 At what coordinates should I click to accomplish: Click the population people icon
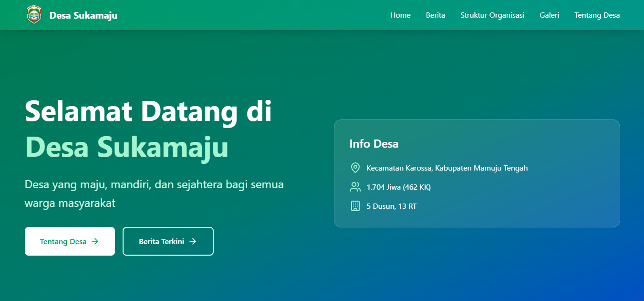click(355, 187)
